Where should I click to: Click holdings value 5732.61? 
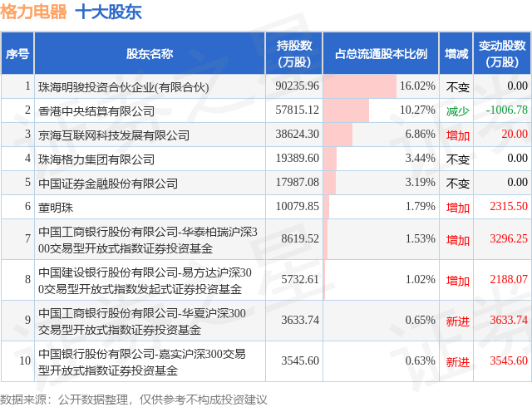click(300, 279)
